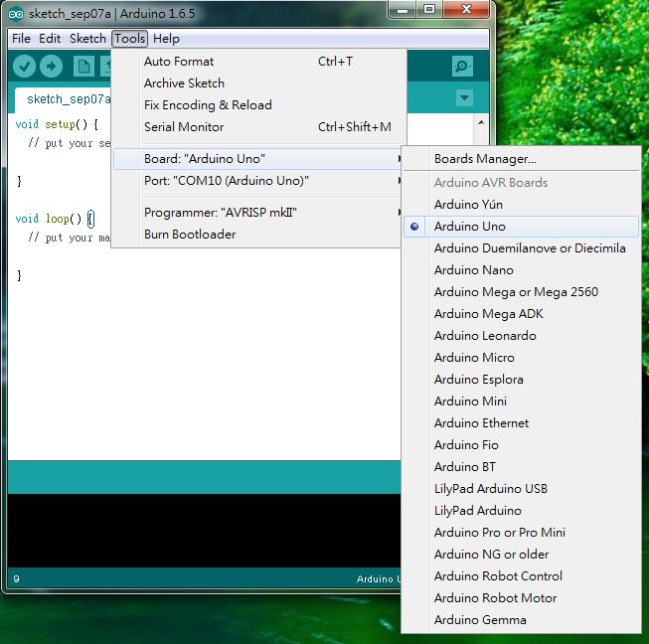Choose Auto Format from Tools menu
Viewport: 649px width, 644px height.
[179, 62]
